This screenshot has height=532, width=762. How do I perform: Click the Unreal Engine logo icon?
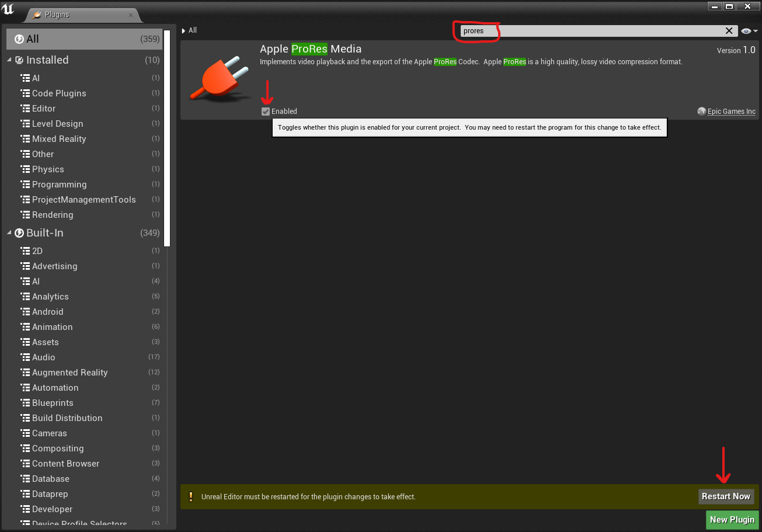8,10
